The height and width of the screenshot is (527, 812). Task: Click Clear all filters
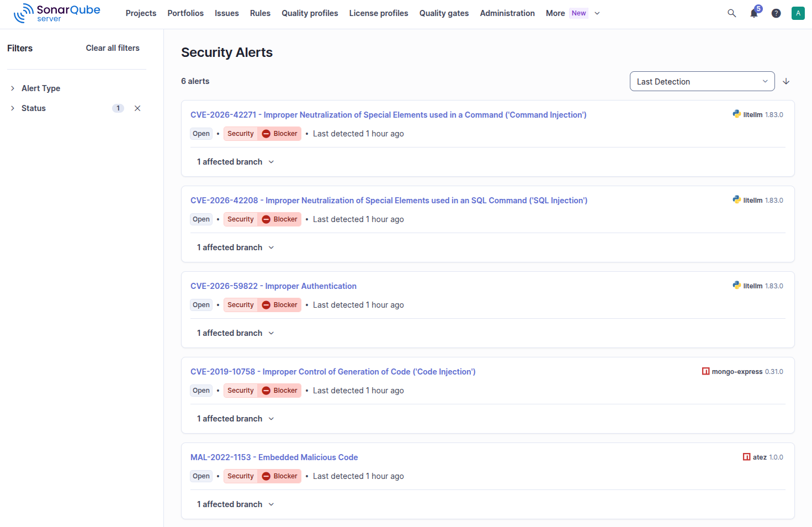(x=113, y=48)
